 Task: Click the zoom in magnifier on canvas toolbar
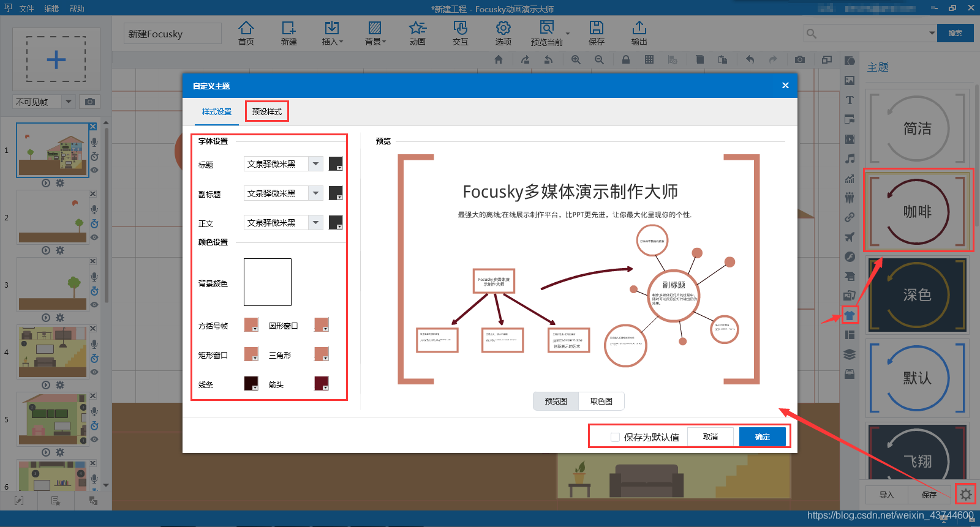[x=576, y=59]
